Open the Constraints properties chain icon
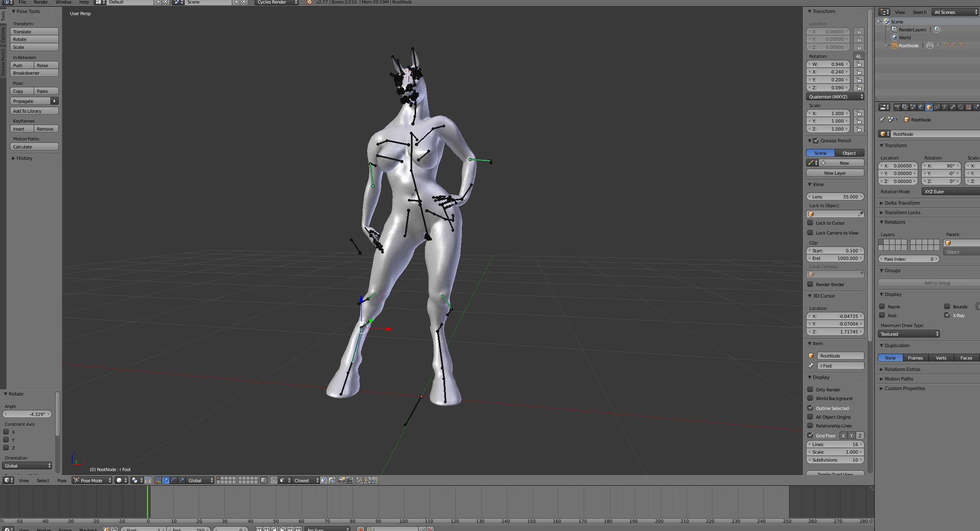The image size is (980, 531). coord(937,107)
